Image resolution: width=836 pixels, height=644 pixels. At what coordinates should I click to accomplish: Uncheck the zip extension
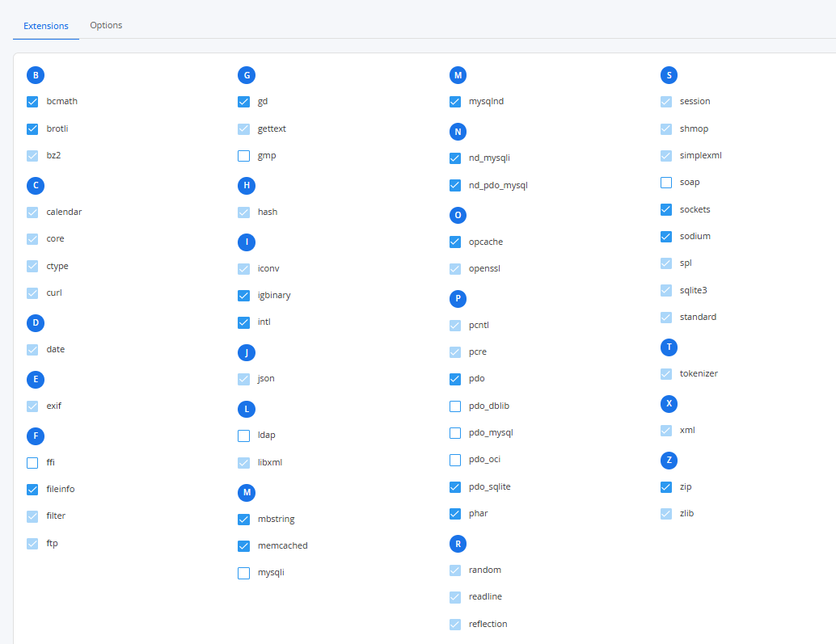(666, 487)
